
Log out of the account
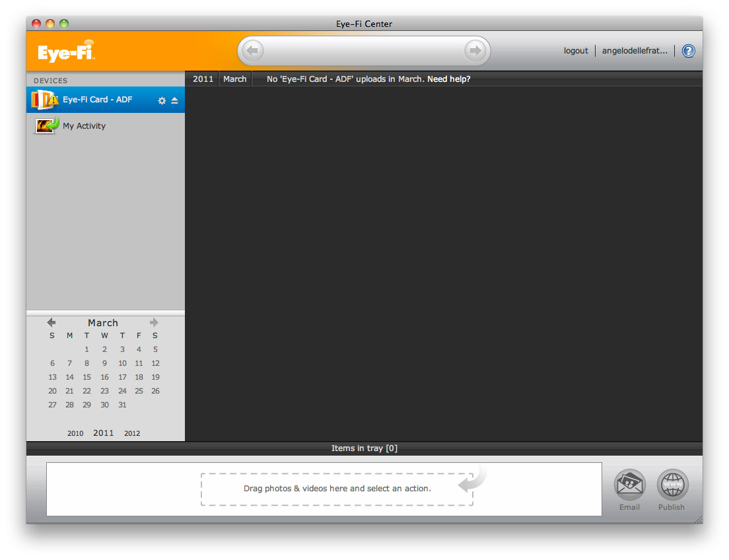pyautogui.click(x=576, y=51)
